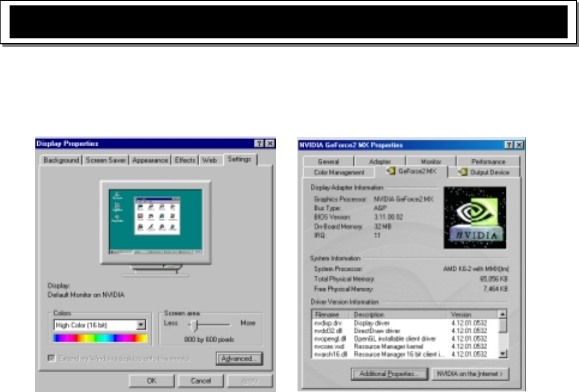This screenshot has height=392, width=579.
Task: Click the On-Board Memory value 32 MB
Action: coord(383,227)
